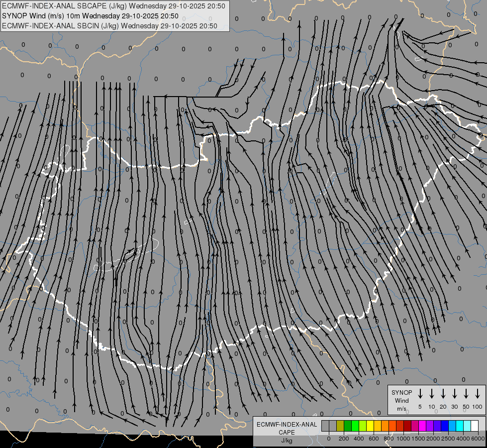Click the dark red swatch left of 1500

tap(407, 426)
